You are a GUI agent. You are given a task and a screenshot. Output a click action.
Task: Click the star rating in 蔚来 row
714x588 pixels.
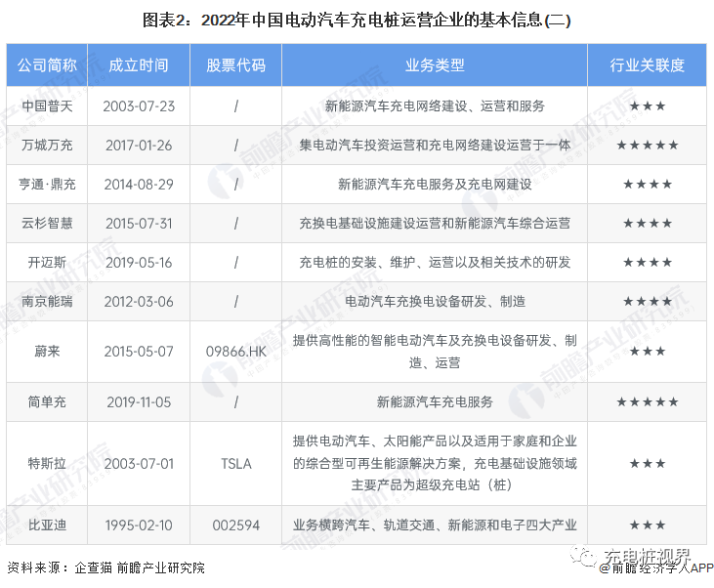(647, 352)
